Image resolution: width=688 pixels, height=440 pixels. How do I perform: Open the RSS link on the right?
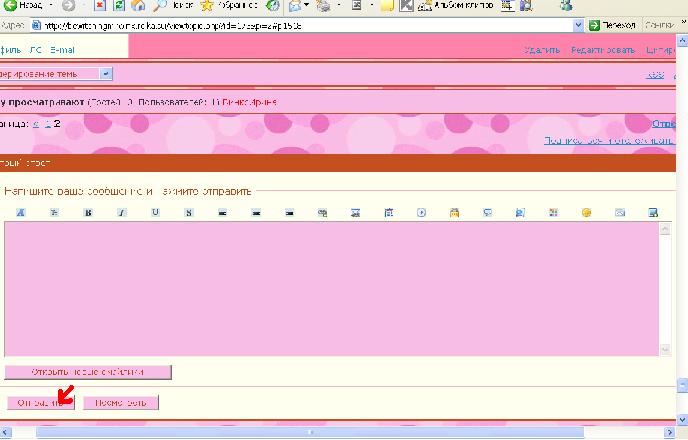655,75
